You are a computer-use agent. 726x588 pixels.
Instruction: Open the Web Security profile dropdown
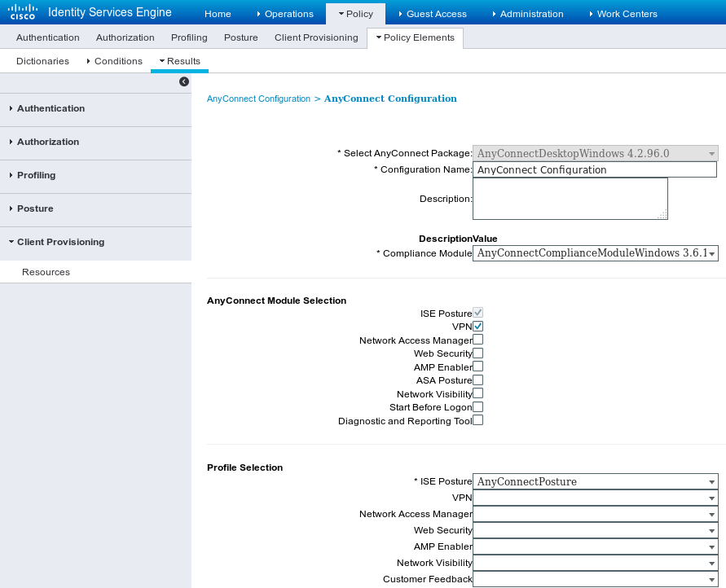point(596,530)
